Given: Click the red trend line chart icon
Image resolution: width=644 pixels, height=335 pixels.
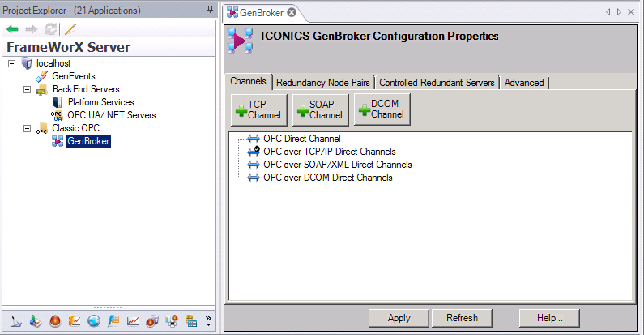Looking at the screenshot, I should click(x=133, y=321).
